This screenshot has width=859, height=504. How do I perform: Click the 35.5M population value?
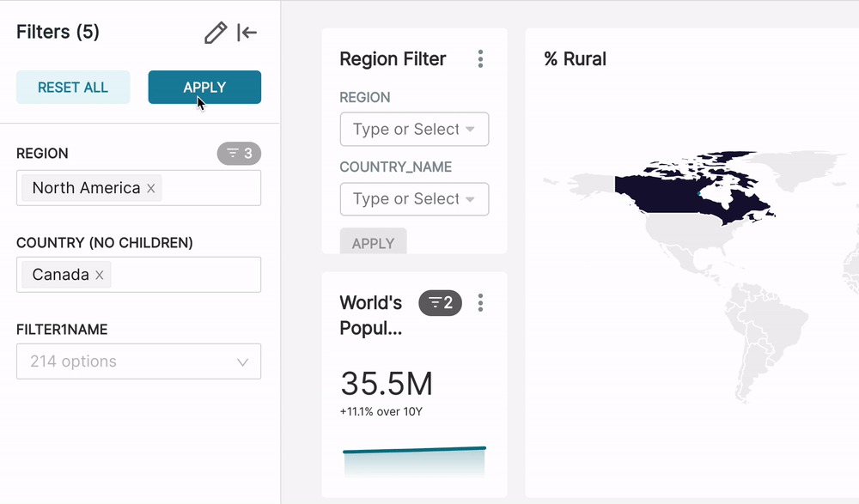pyautogui.click(x=387, y=384)
